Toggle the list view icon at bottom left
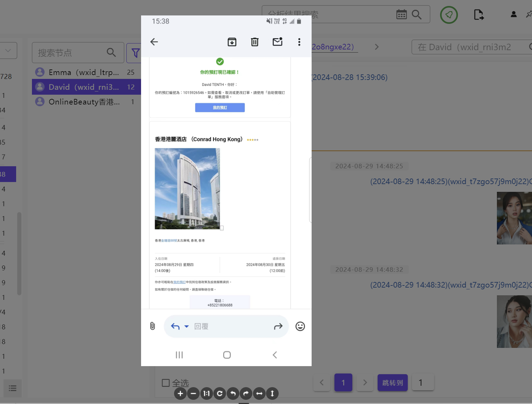The height and width of the screenshot is (404, 532). point(13,388)
